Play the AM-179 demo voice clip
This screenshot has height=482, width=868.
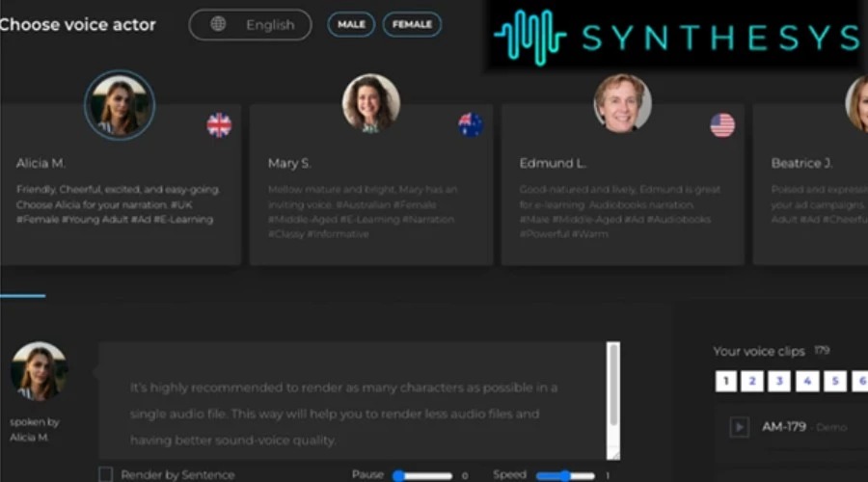point(739,427)
